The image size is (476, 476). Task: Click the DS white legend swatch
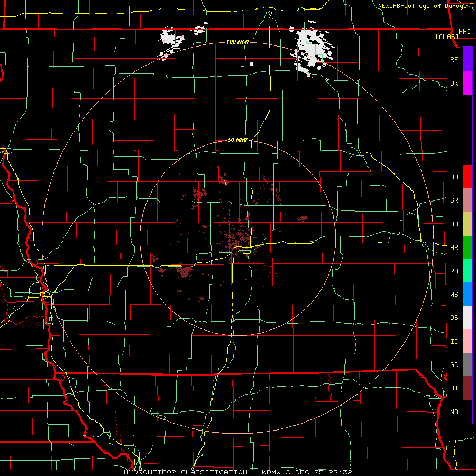click(x=467, y=317)
